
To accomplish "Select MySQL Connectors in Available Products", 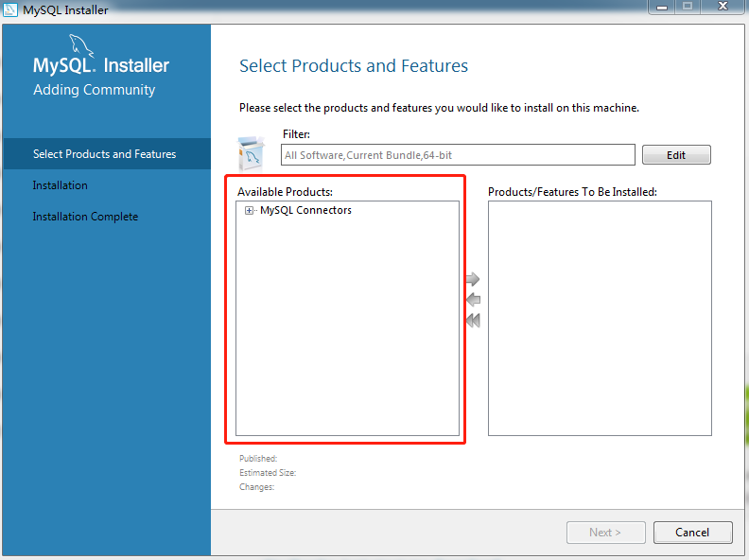I will pyautogui.click(x=305, y=210).
